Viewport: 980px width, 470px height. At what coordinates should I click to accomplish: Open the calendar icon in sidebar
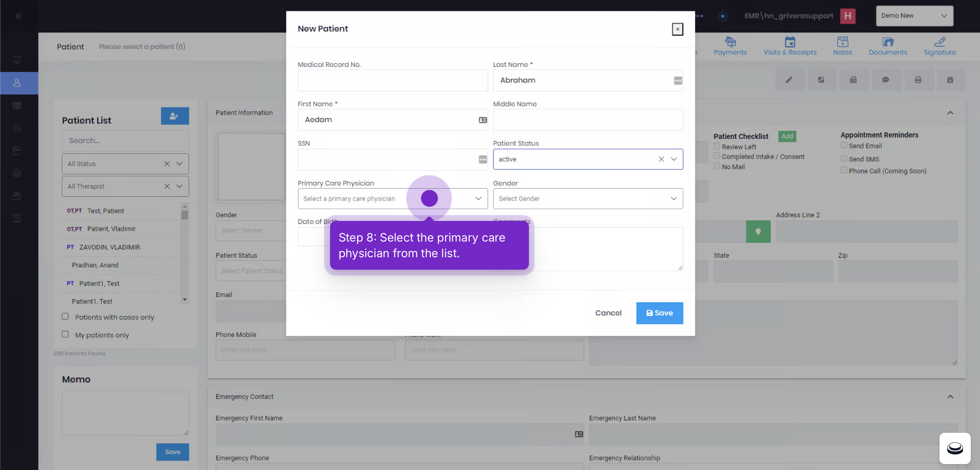pos(17,105)
